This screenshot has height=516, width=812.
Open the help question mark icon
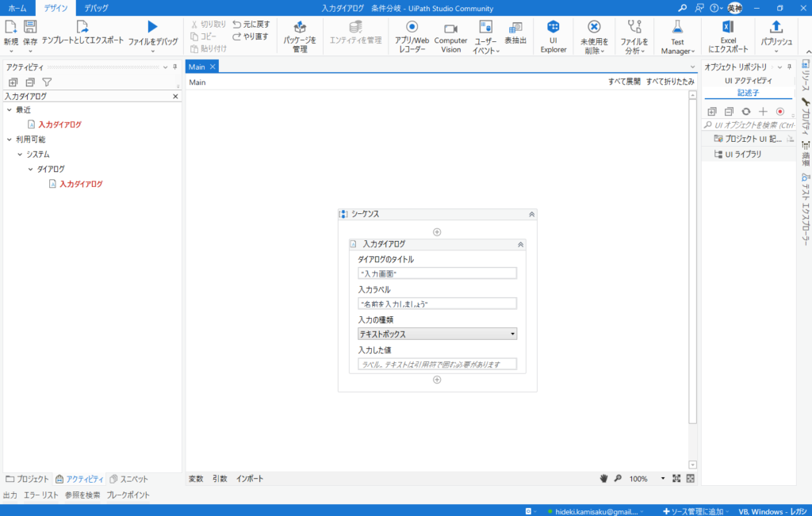pyautogui.click(x=714, y=8)
